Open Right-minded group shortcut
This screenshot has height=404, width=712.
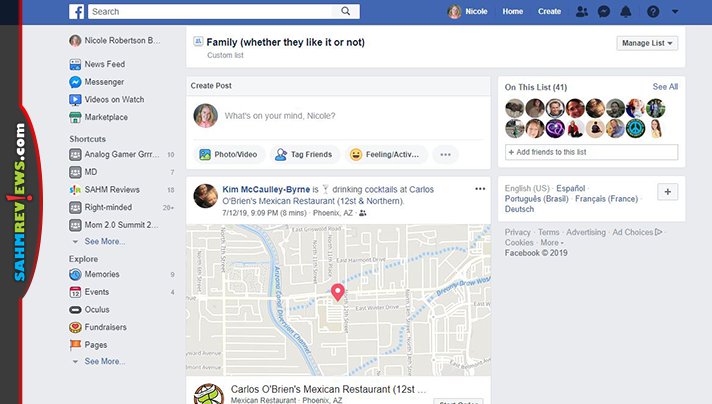coord(101,207)
